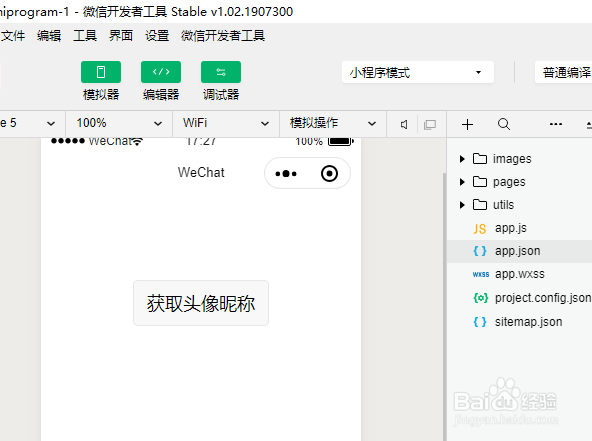Screen dimensions: 592x441
Task: Select the pages folder icon
Action: coord(480,182)
